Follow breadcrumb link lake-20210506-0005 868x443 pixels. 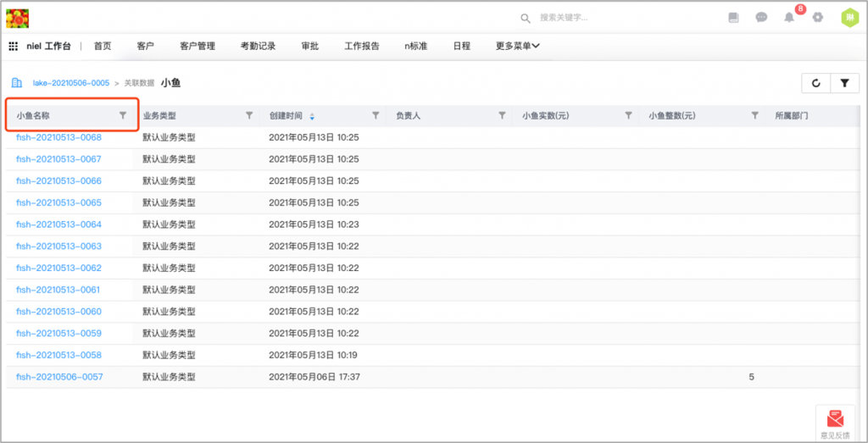[71, 83]
